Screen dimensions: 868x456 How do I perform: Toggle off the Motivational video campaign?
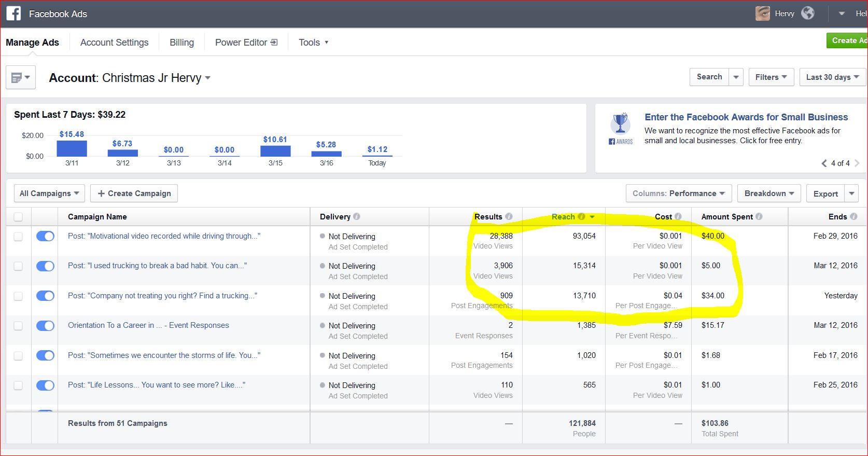[45, 237]
